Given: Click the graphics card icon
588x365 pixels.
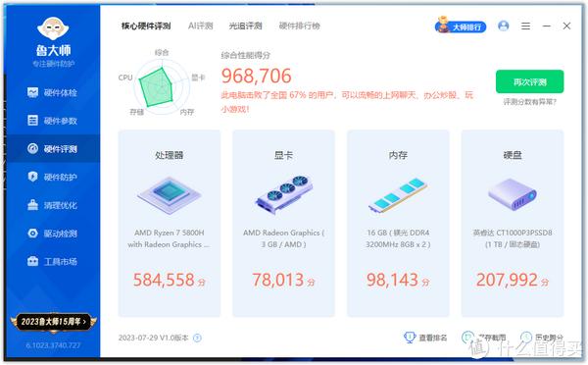Looking at the screenshot, I should [x=284, y=194].
